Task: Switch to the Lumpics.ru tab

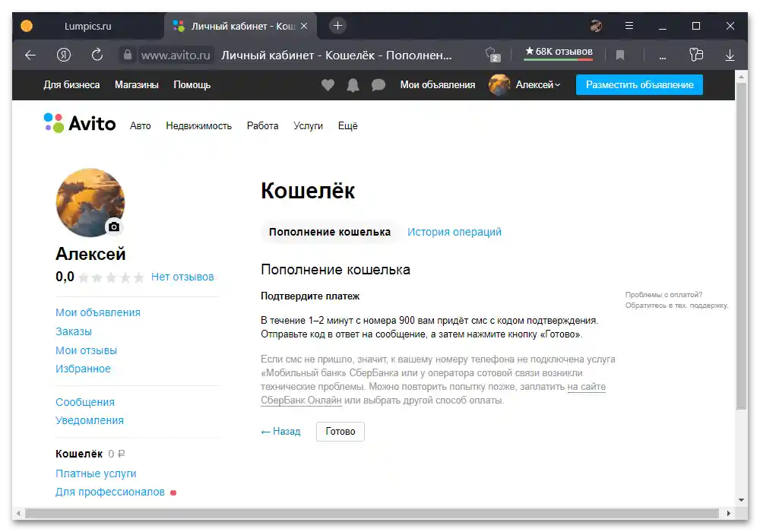Action: pos(87,26)
